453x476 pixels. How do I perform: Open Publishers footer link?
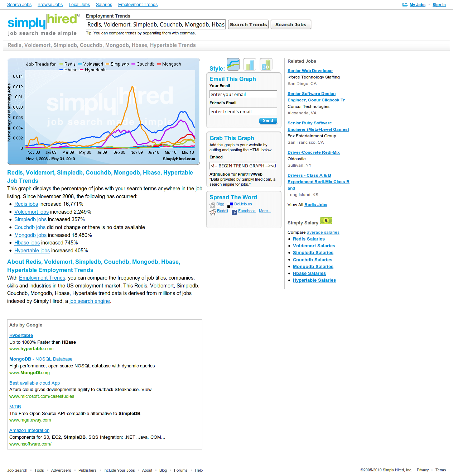coord(87,470)
